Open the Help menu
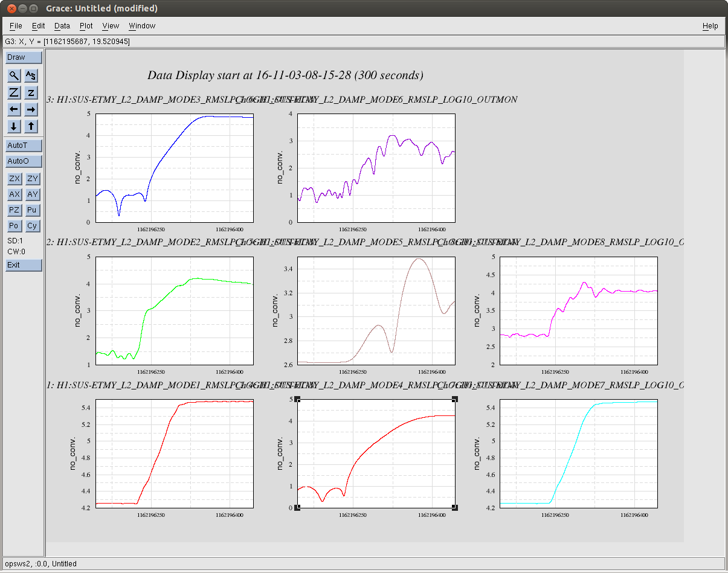The height and width of the screenshot is (573, 728). coord(710,26)
